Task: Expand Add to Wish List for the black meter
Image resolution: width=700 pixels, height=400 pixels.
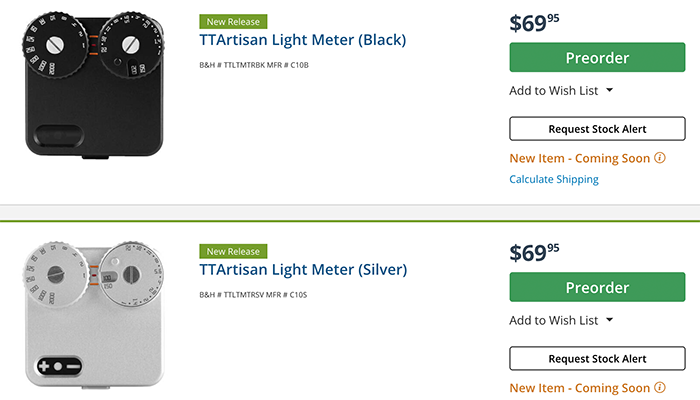Action: click(609, 91)
